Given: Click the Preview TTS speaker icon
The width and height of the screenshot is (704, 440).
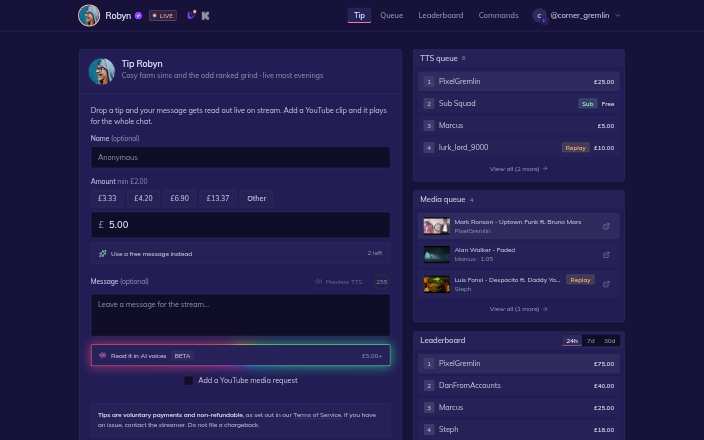Looking at the screenshot, I should tap(318, 282).
